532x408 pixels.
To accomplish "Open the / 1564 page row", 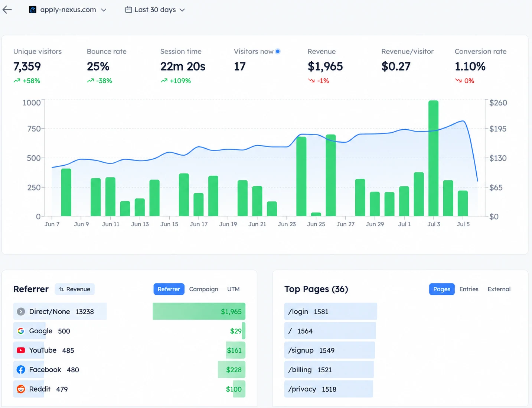I will click(x=330, y=331).
